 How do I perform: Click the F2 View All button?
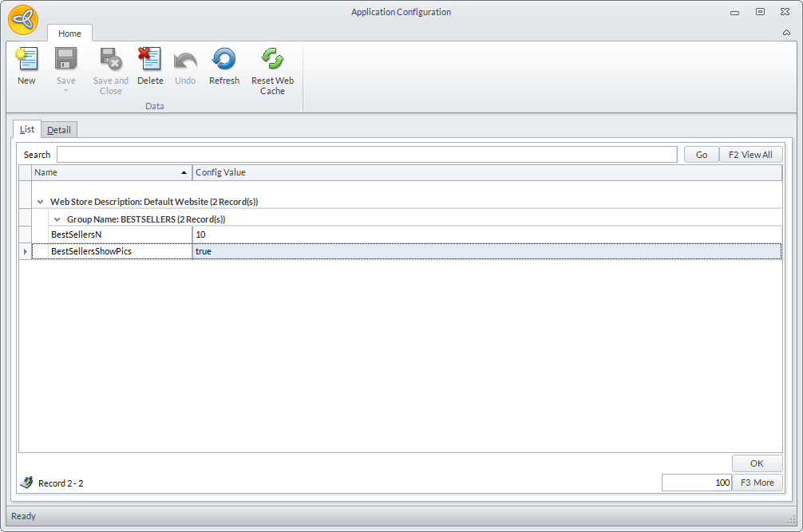[750, 155]
